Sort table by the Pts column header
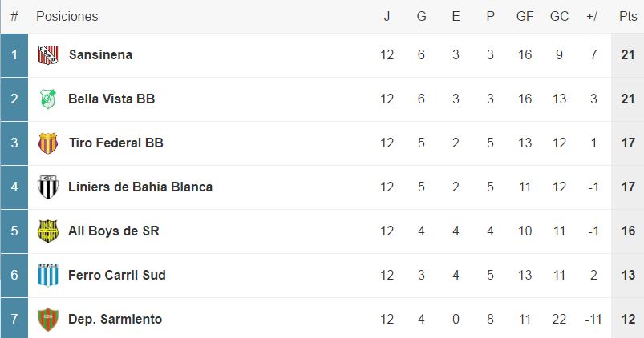Screen dimensions: 644x338 pos(627,17)
